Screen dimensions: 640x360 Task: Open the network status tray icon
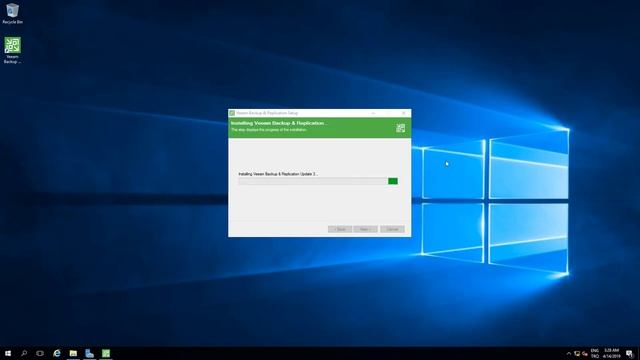(x=577, y=353)
